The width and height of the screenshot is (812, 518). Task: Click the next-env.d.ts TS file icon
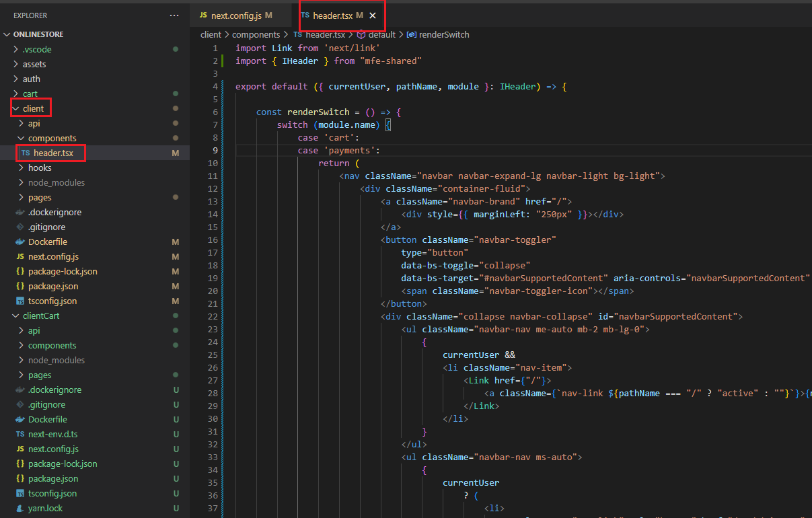pyautogui.click(x=20, y=434)
